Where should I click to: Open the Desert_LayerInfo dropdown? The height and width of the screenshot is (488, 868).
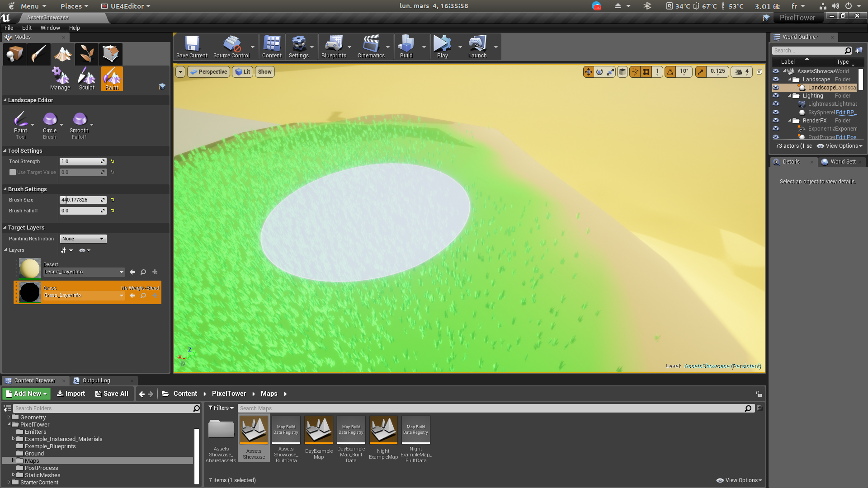pos(84,272)
